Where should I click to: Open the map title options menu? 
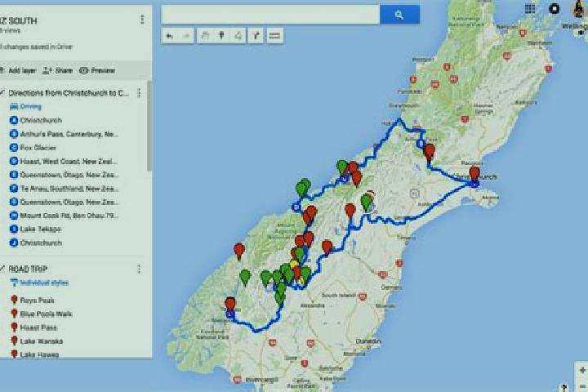pos(142,19)
